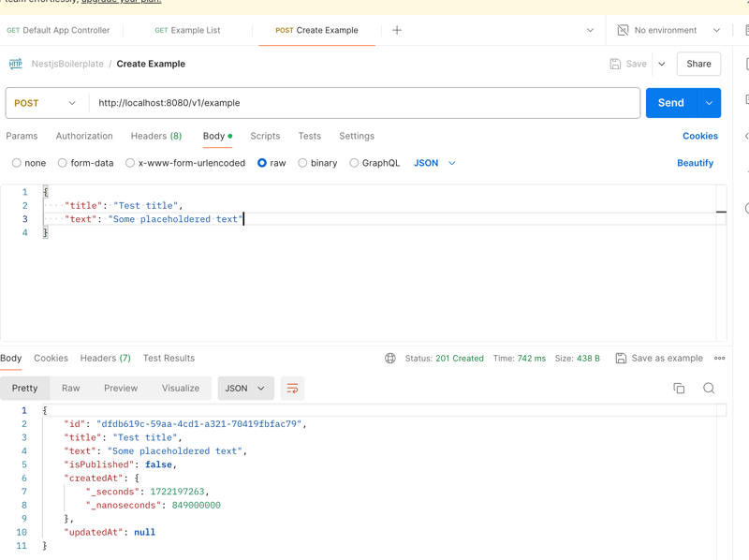Select x-www-form-urlencoded body type

(x=130, y=163)
